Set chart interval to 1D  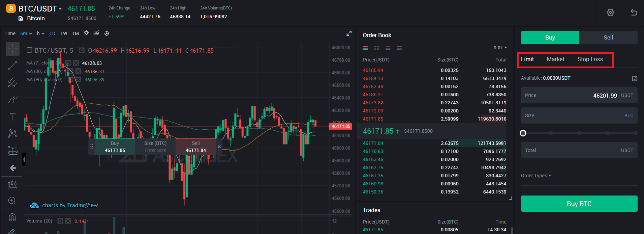[x=52, y=33]
